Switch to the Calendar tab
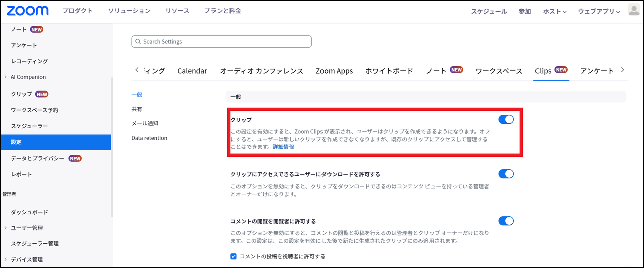 click(x=192, y=71)
